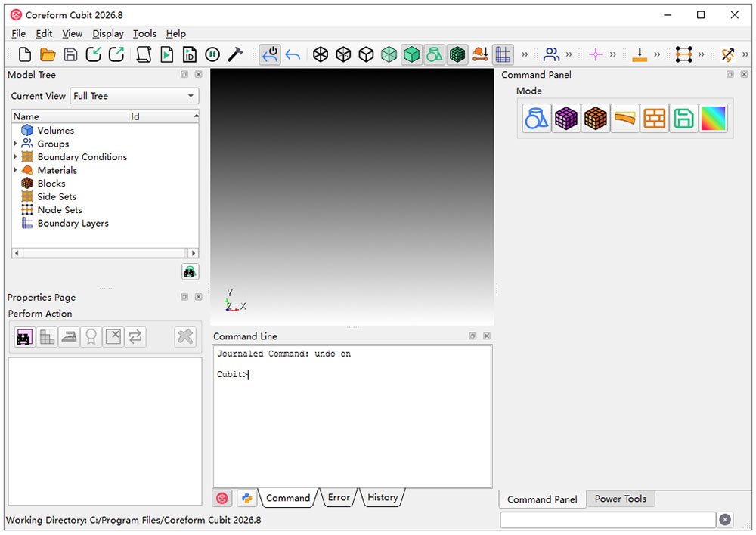Viewport: 756px width, 535px height.
Task: Select the rainbow gradient post-processing mode
Action: [713, 118]
